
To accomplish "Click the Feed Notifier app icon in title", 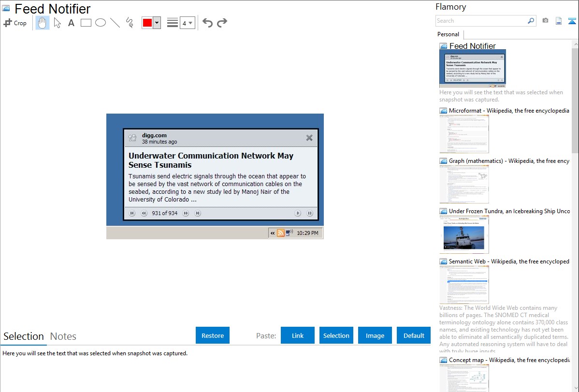I will [x=6, y=8].
